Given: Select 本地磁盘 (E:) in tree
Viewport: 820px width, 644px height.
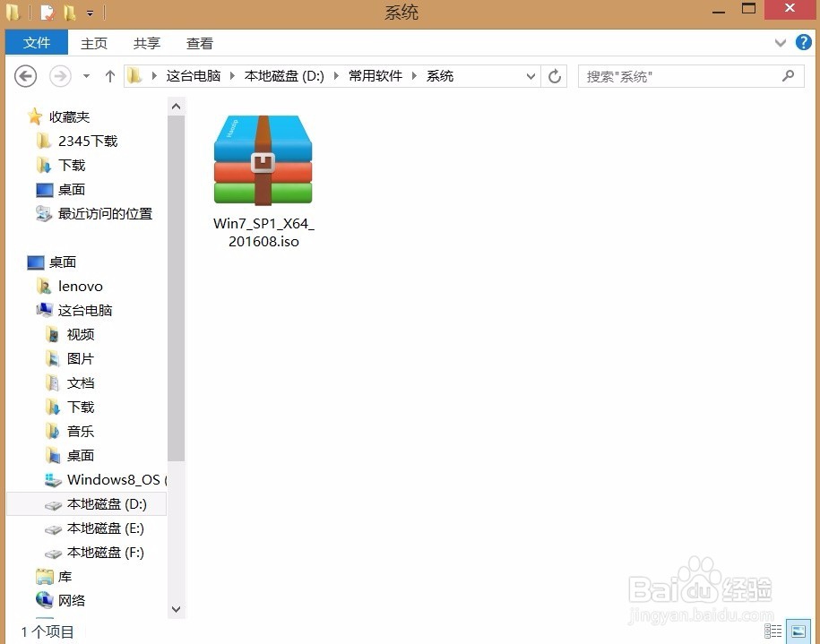Looking at the screenshot, I should (x=106, y=528).
